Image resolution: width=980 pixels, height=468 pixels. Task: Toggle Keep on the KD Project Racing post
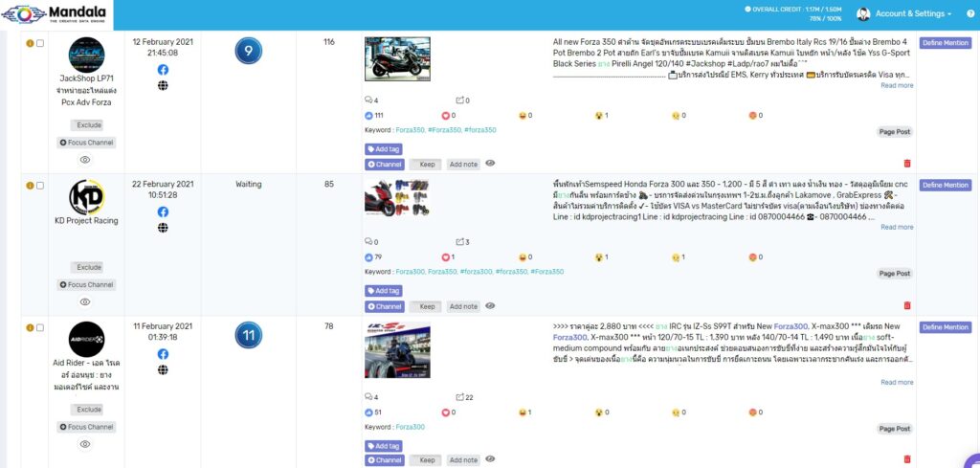click(x=426, y=307)
